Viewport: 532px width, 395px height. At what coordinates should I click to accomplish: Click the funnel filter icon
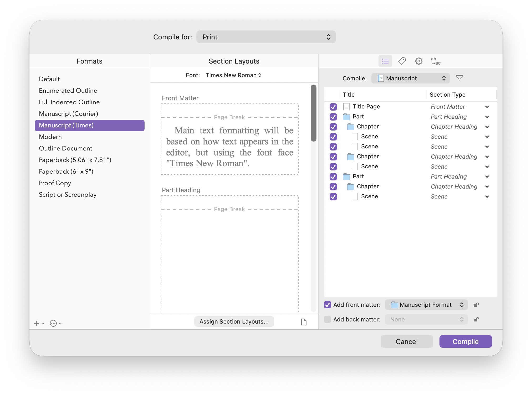pyautogui.click(x=459, y=78)
